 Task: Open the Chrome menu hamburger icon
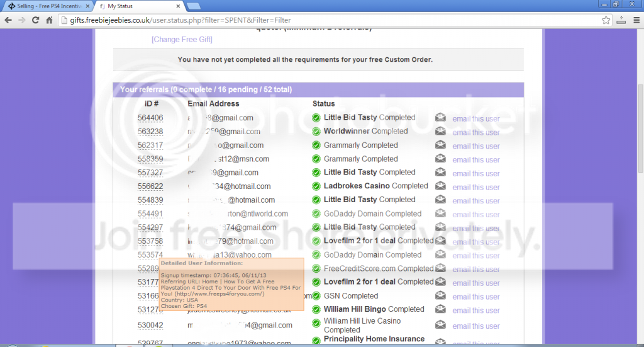[636, 20]
